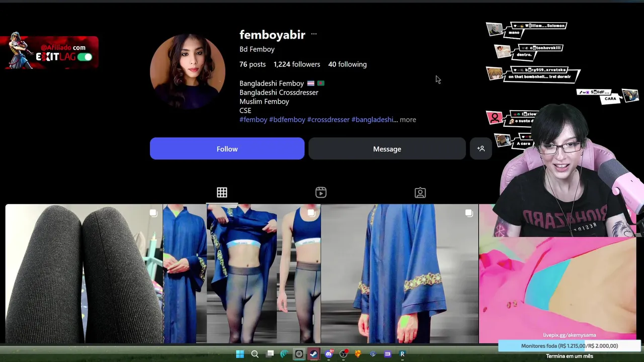Click the 76 posts count
The height and width of the screenshot is (362, 644).
(x=253, y=64)
